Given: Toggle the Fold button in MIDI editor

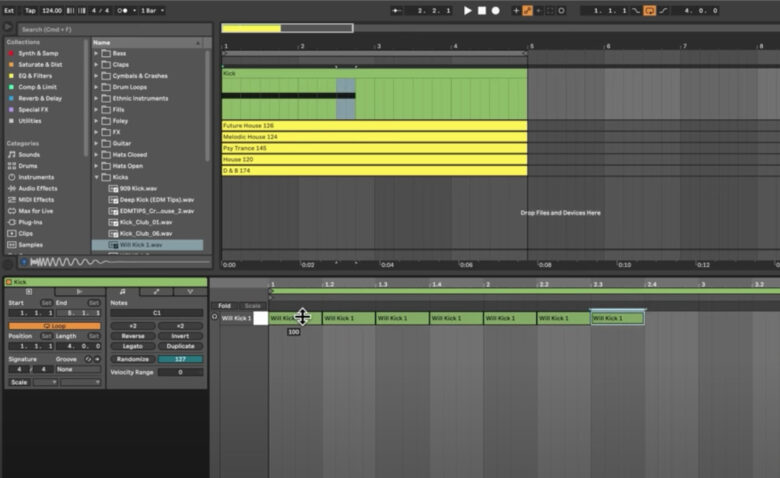Looking at the screenshot, I should [224, 306].
